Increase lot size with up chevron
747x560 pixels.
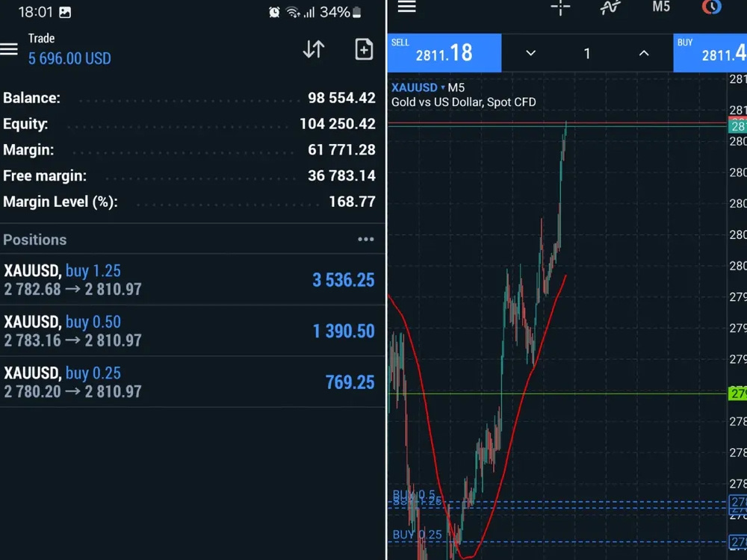(644, 53)
